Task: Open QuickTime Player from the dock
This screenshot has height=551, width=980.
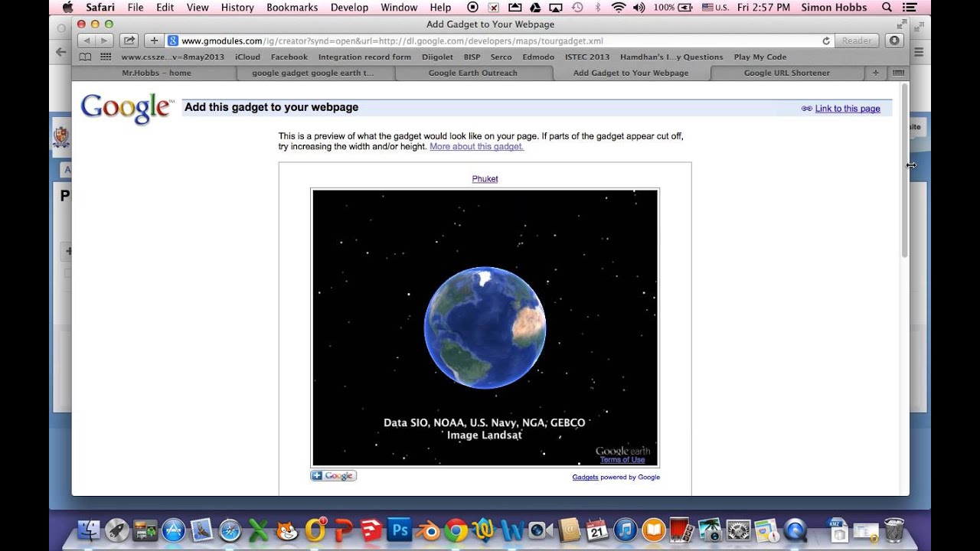Action: (795, 530)
